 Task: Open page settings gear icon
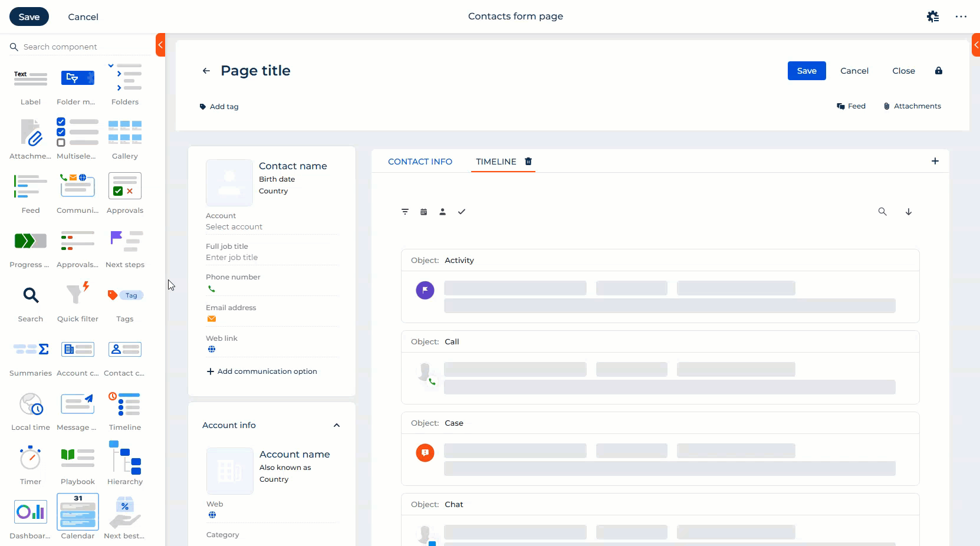coord(932,17)
